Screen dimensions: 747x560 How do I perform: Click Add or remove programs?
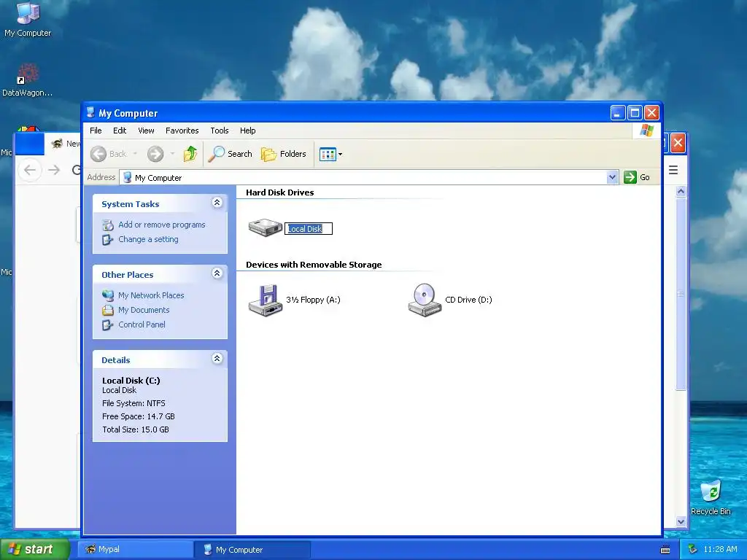pyautogui.click(x=162, y=225)
